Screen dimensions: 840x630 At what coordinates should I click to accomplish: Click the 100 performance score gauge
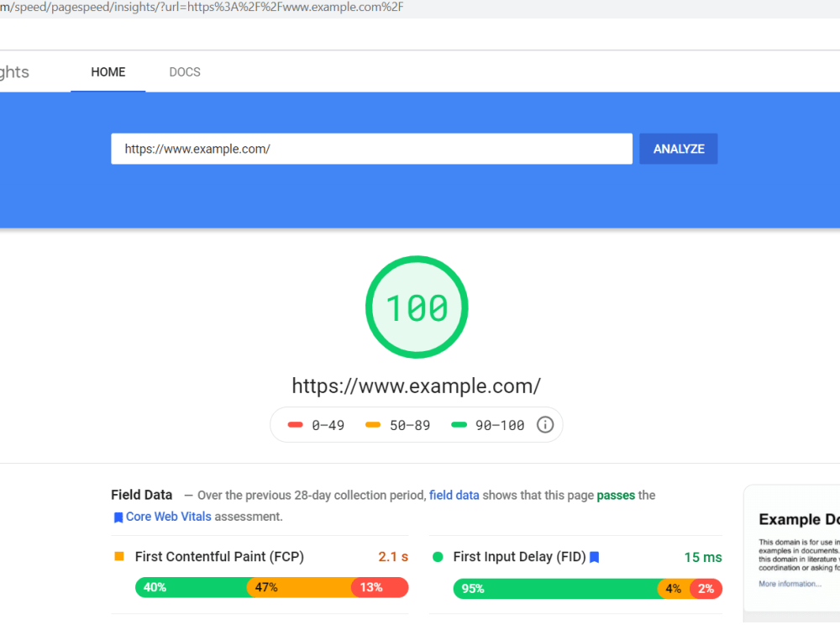(x=417, y=307)
